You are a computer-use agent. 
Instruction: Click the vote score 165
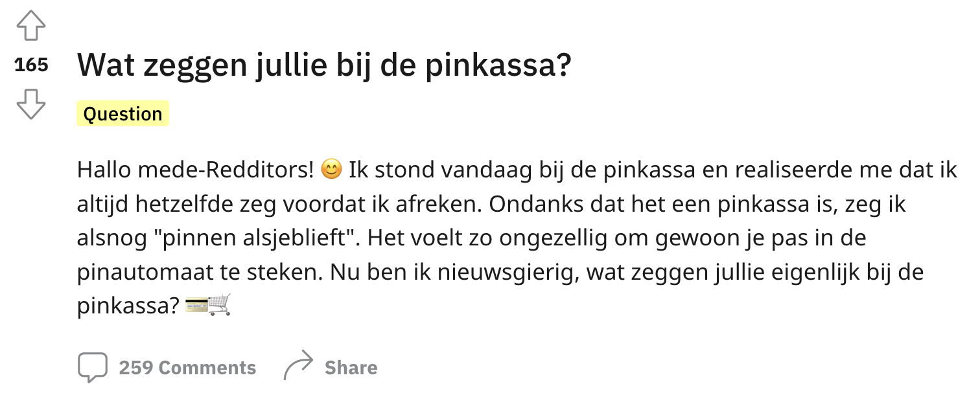[31, 65]
